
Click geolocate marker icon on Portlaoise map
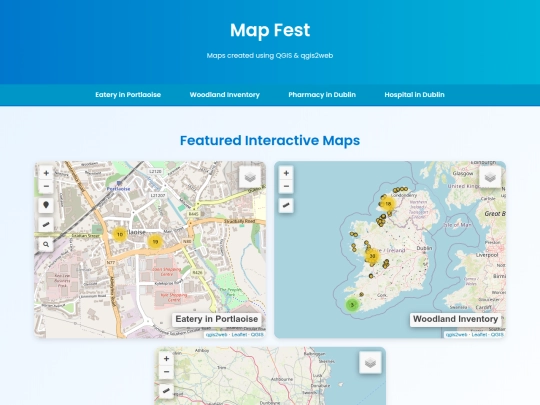(46, 205)
